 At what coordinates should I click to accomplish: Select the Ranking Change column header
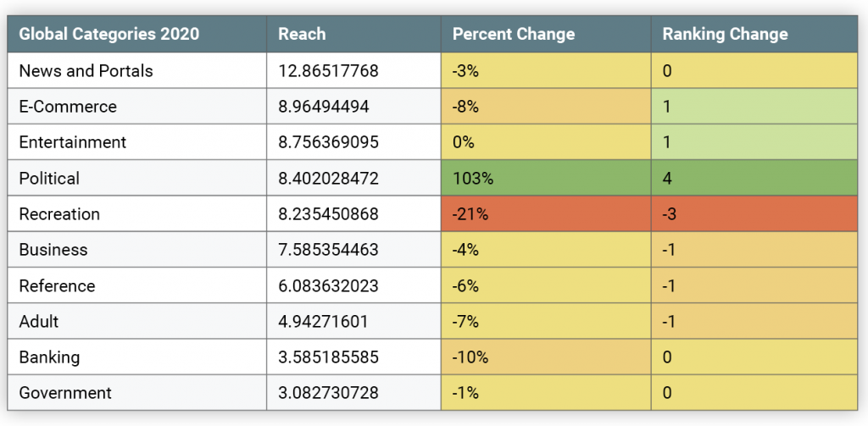[725, 35]
